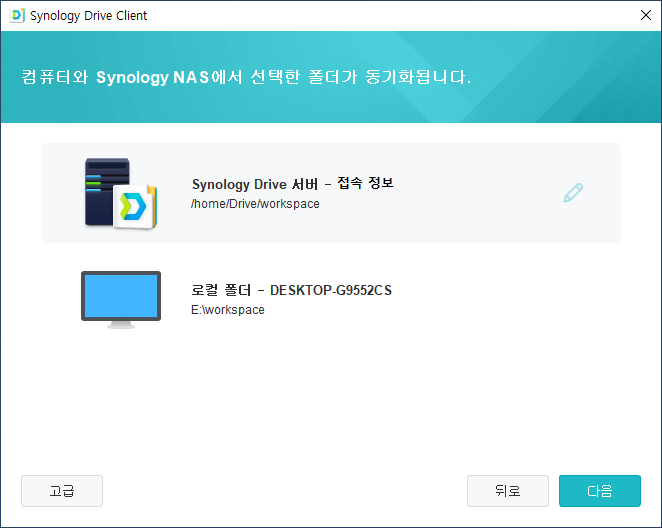This screenshot has height=528, width=662.
Task: Open advanced settings with 고급 button
Action: (62, 491)
